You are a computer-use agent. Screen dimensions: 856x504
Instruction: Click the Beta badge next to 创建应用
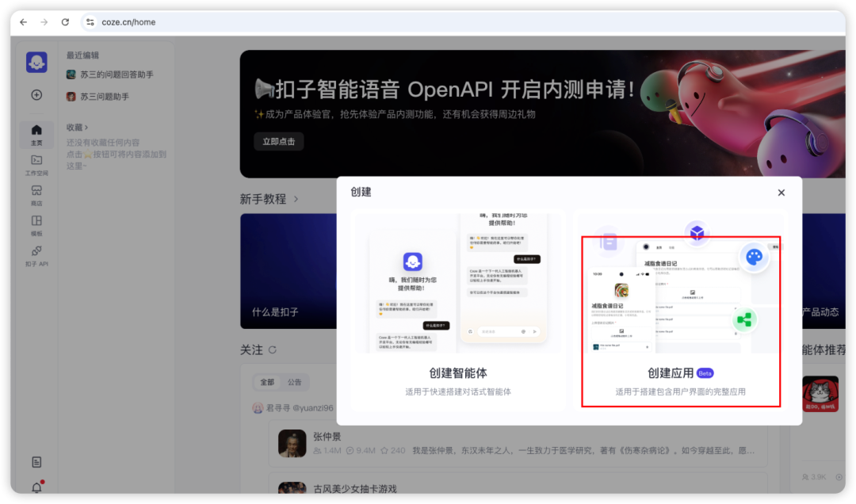click(x=705, y=373)
